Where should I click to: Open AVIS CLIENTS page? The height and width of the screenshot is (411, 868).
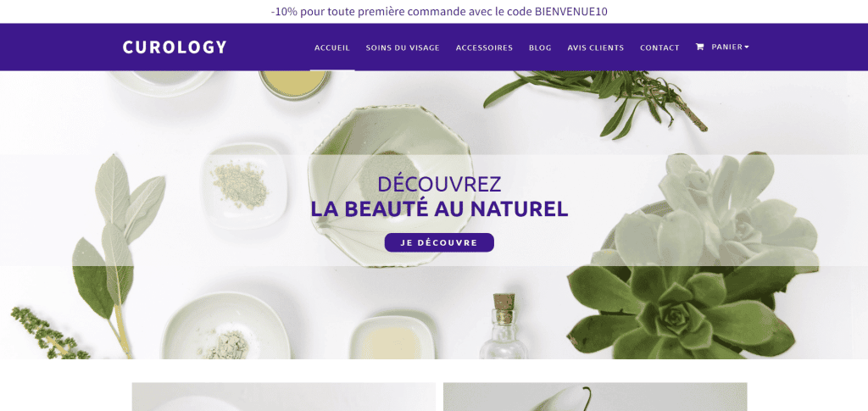[596, 47]
